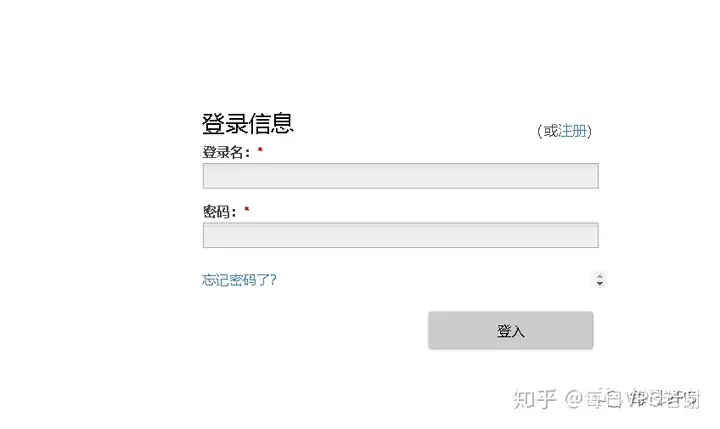Select the 登录信息 heading text
Image resolution: width=720 pixels, height=429 pixels.
click(248, 124)
